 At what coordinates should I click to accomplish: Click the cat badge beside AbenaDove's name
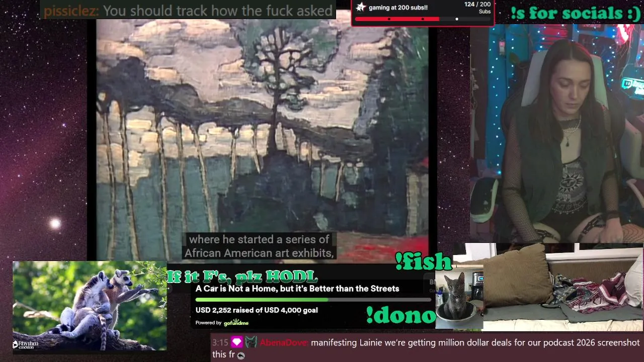(251, 343)
